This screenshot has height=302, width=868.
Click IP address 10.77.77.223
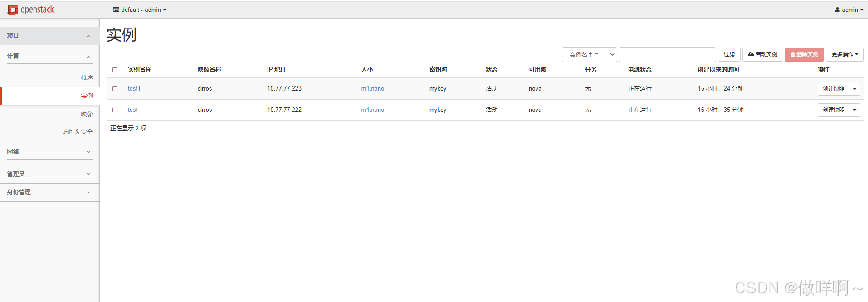[284, 89]
